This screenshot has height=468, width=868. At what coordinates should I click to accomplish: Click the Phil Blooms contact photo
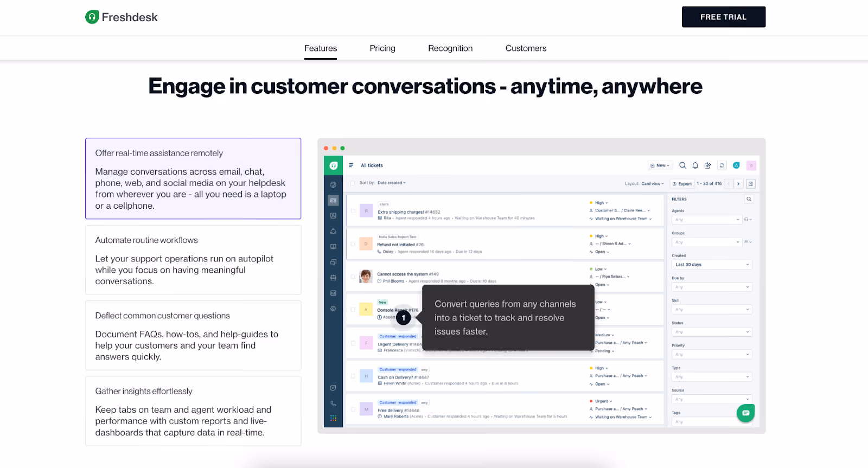point(366,277)
